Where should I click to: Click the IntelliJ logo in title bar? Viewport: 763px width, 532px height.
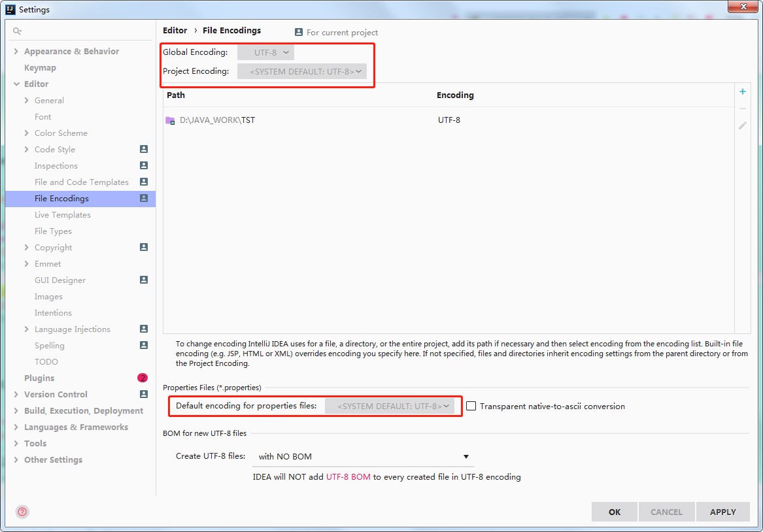tap(10, 9)
